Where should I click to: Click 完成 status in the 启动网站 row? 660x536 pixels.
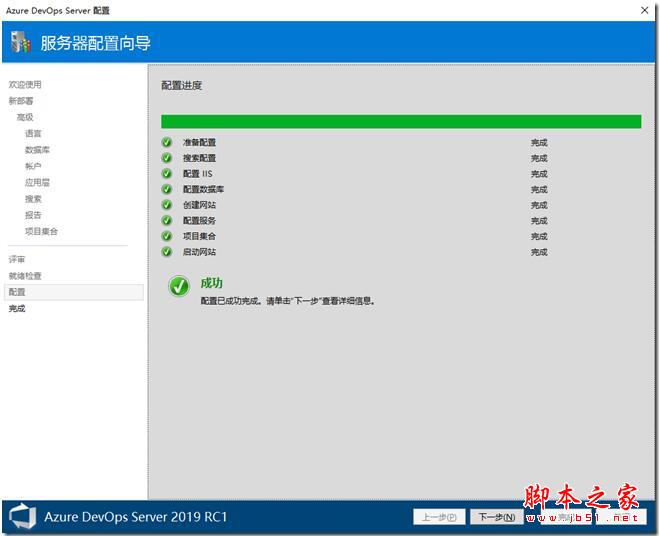(x=539, y=252)
